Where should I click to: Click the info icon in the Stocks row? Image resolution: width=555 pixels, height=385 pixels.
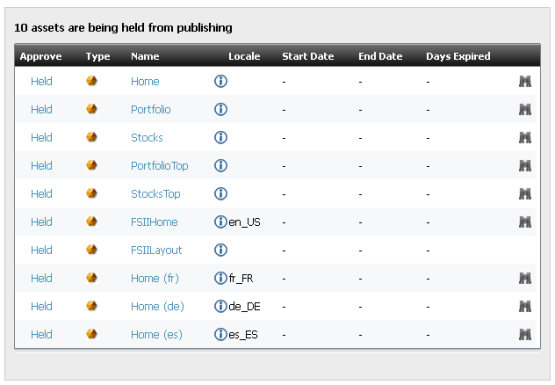[x=221, y=137]
